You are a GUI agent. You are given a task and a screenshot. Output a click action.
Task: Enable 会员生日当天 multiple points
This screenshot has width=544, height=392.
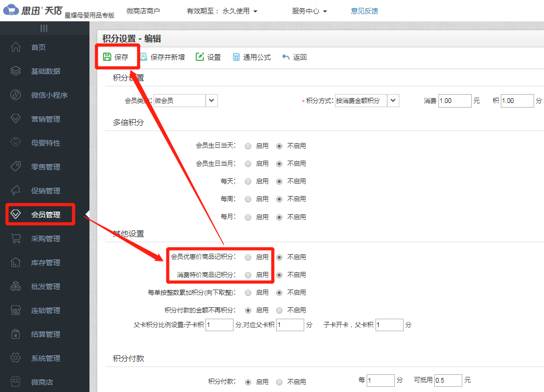(248, 146)
